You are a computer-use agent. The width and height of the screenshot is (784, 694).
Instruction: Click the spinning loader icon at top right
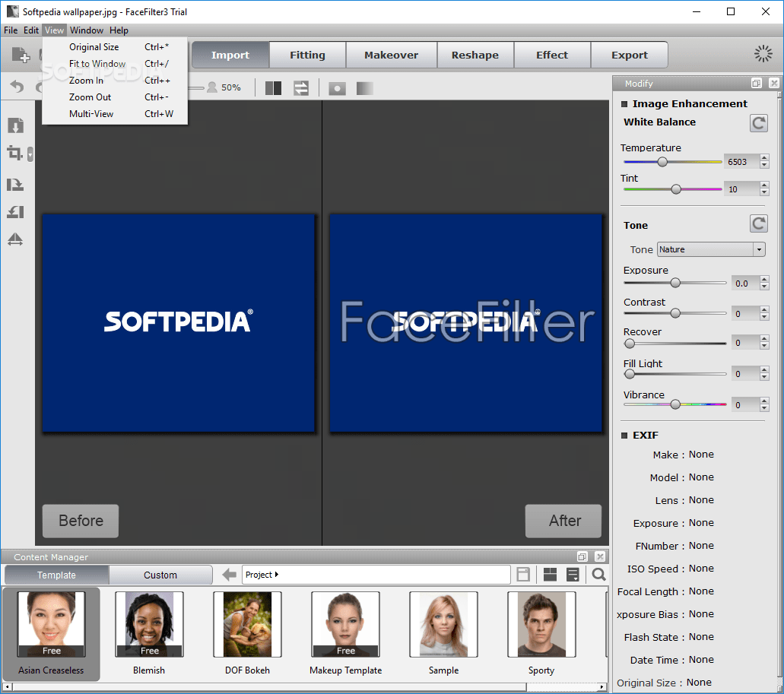763,54
